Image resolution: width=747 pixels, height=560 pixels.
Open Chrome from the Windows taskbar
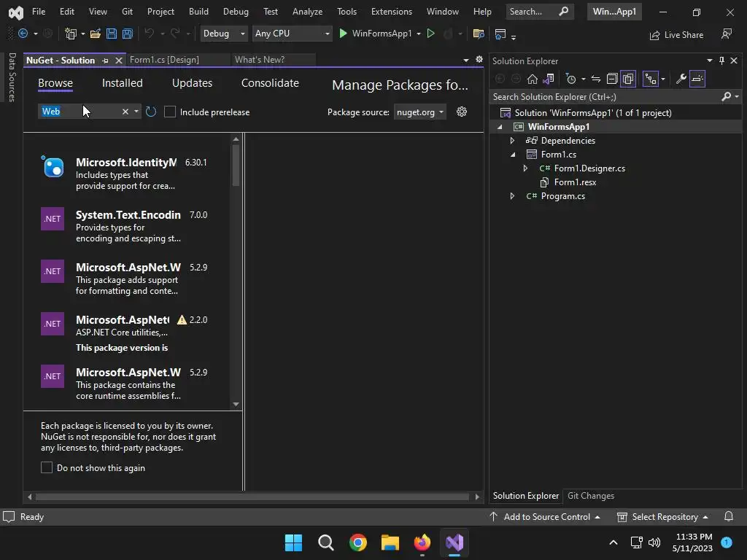[357, 542]
